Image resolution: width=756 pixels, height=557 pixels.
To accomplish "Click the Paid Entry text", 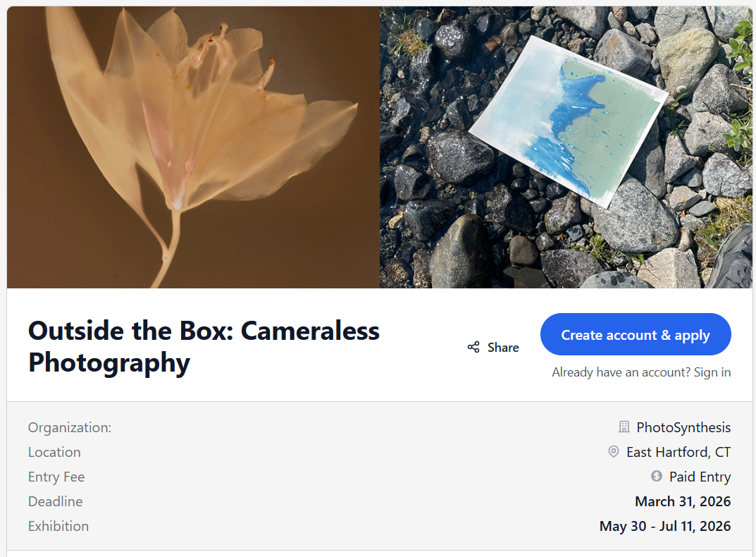I will 700,477.
